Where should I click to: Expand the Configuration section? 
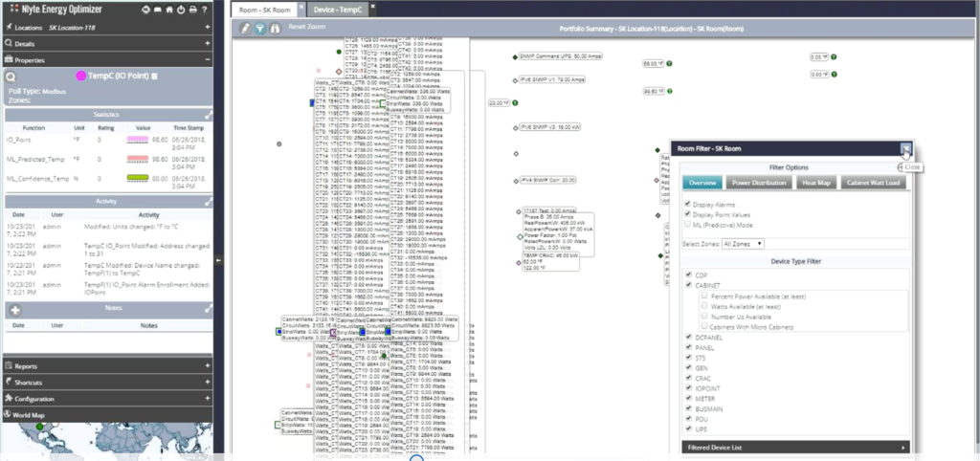(207, 399)
